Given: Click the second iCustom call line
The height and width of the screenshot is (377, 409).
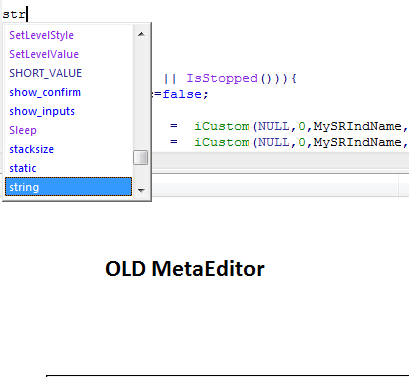Looking at the screenshot, I should coord(301,142).
